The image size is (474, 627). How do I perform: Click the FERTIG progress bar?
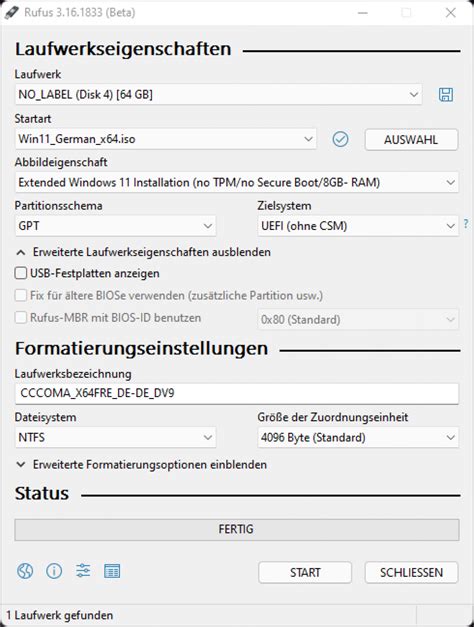point(237,529)
